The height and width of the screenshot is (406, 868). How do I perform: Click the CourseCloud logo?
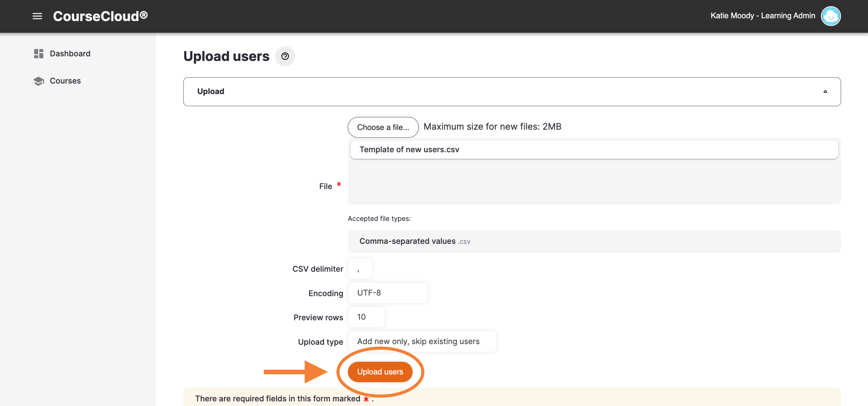point(100,16)
